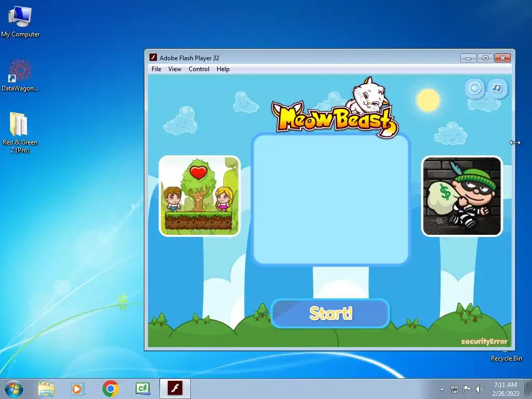Open the boy and girl heart tree game thumbnail

(199, 196)
